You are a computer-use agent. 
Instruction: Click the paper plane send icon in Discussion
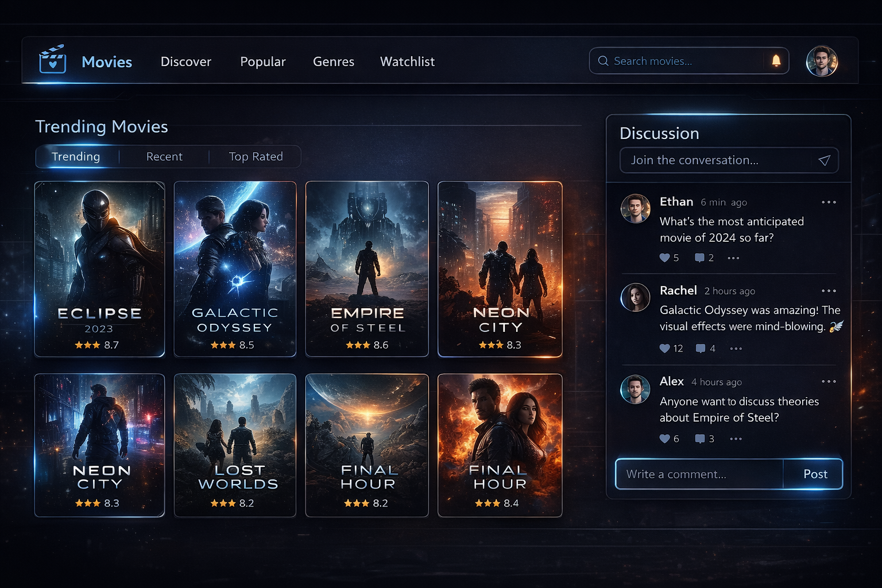(x=825, y=160)
